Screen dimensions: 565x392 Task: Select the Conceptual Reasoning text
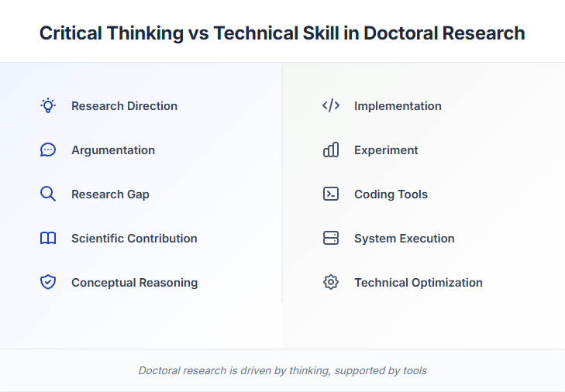134,283
